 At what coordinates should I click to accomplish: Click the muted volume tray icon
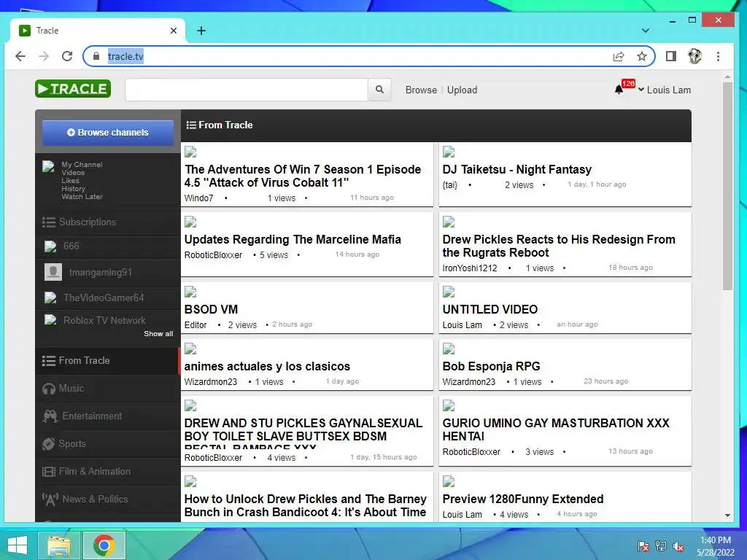[x=678, y=546]
